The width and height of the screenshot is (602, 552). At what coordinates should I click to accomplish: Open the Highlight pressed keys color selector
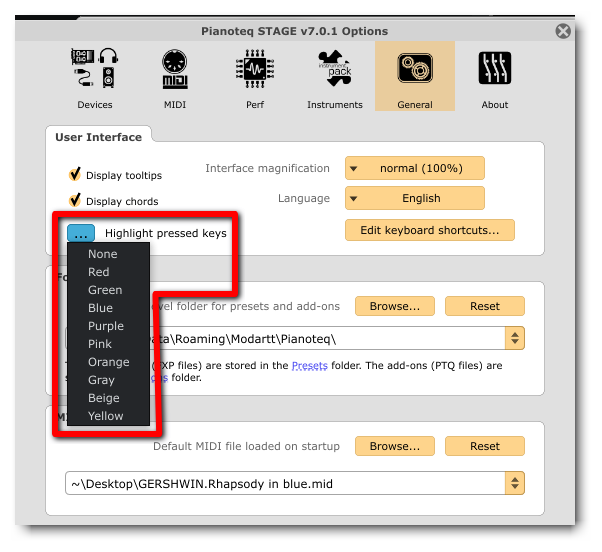81,233
